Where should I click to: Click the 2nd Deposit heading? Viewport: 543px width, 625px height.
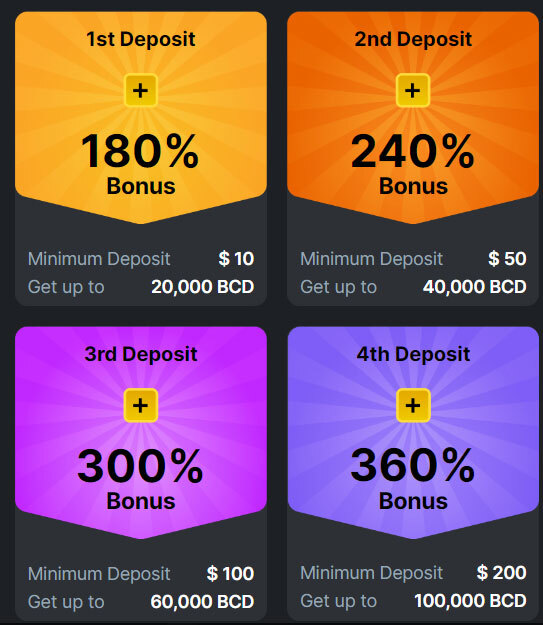[413, 39]
